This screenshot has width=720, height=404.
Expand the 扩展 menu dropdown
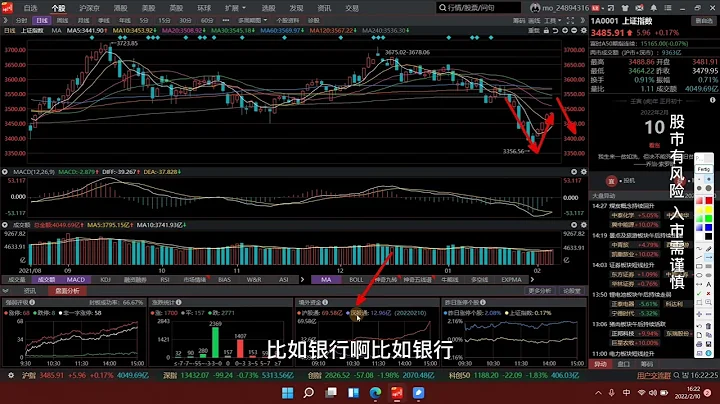[235, 8]
